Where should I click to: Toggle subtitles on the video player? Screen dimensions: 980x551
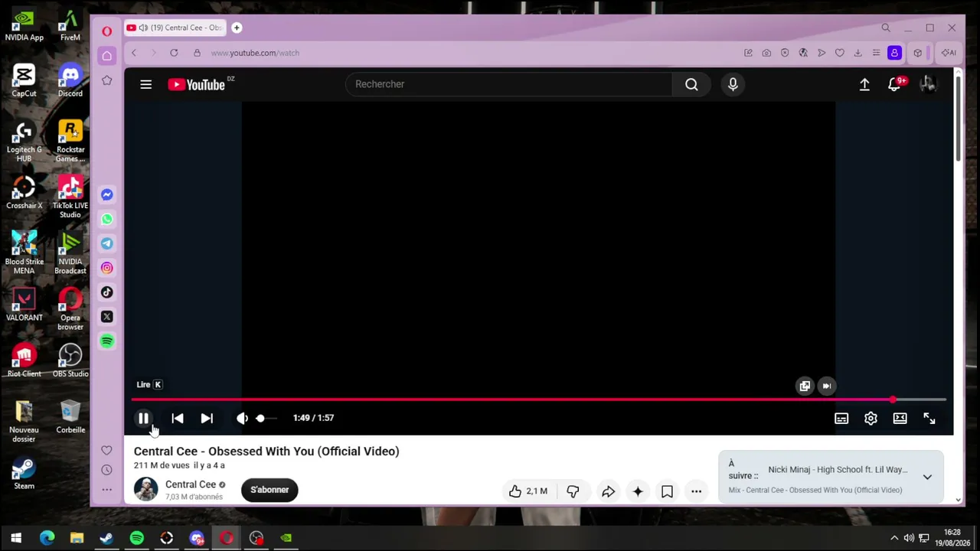(841, 418)
